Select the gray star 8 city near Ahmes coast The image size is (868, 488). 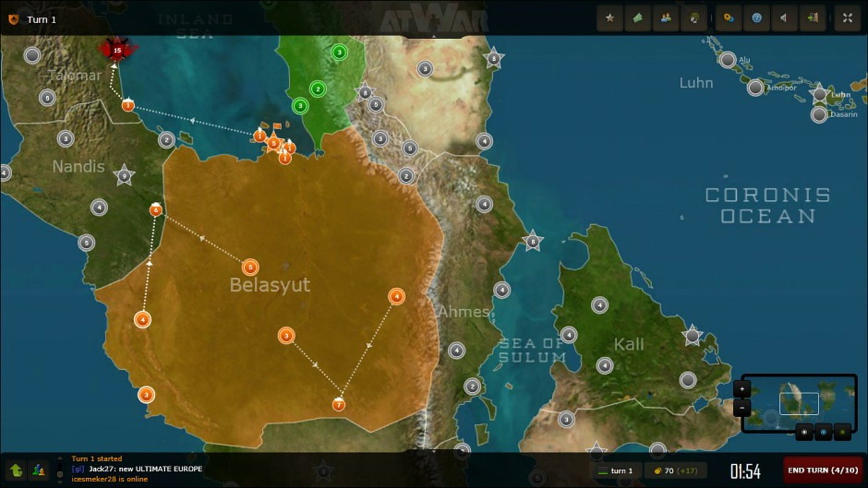point(532,241)
